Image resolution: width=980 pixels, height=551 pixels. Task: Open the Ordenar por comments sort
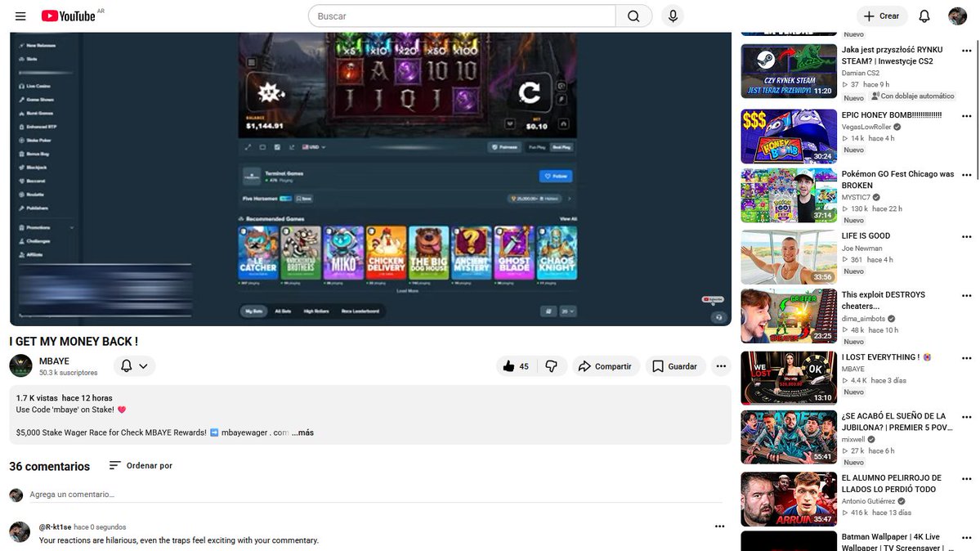click(141, 465)
